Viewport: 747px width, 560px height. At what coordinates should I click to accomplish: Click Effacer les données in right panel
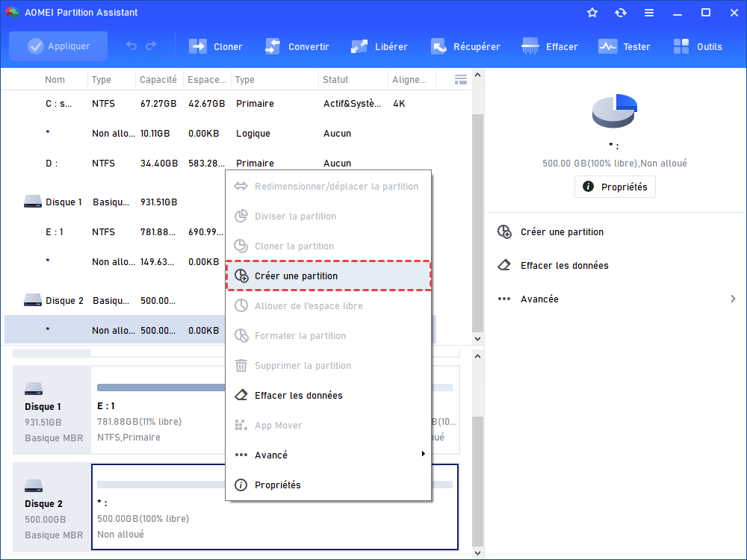(564, 265)
